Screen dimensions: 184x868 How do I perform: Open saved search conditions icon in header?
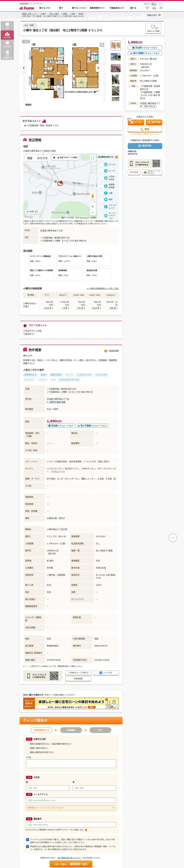(x=154, y=8)
